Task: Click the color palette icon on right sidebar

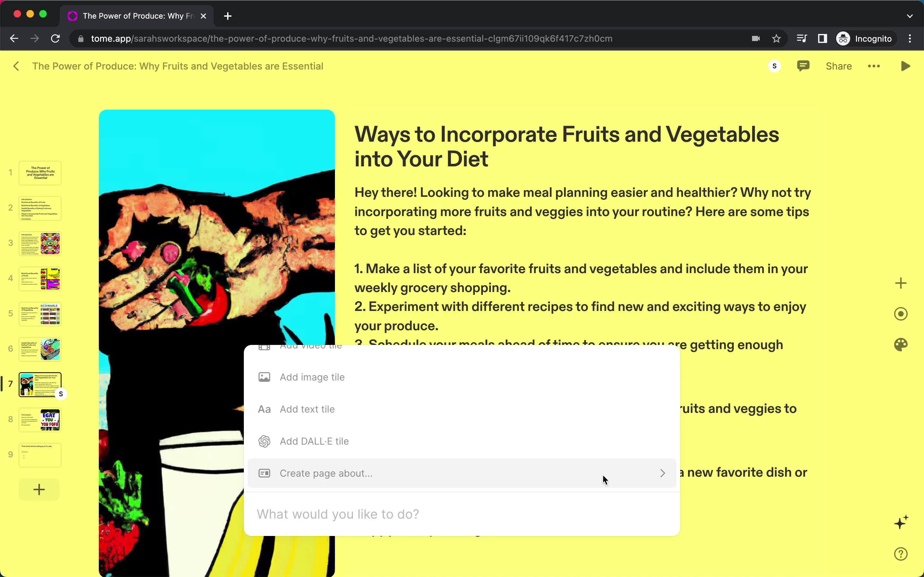Action: tap(902, 344)
